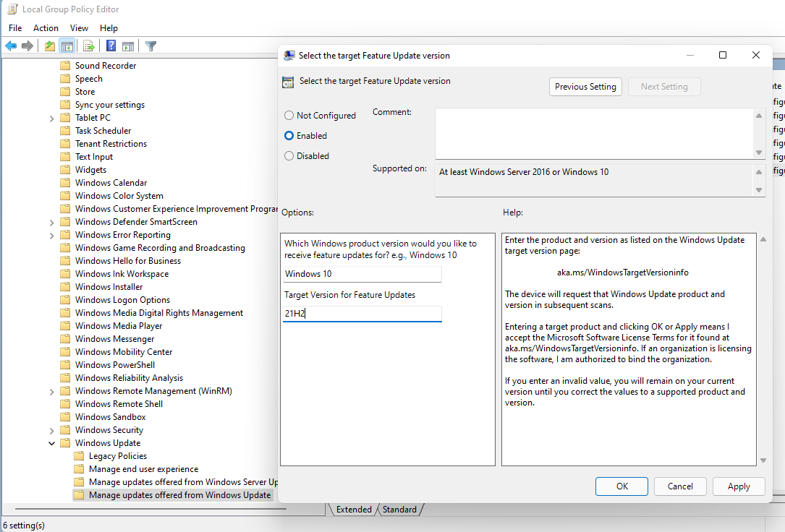Select Windows Reliability Analysis tree item
785x532 pixels.
[129, 378]
